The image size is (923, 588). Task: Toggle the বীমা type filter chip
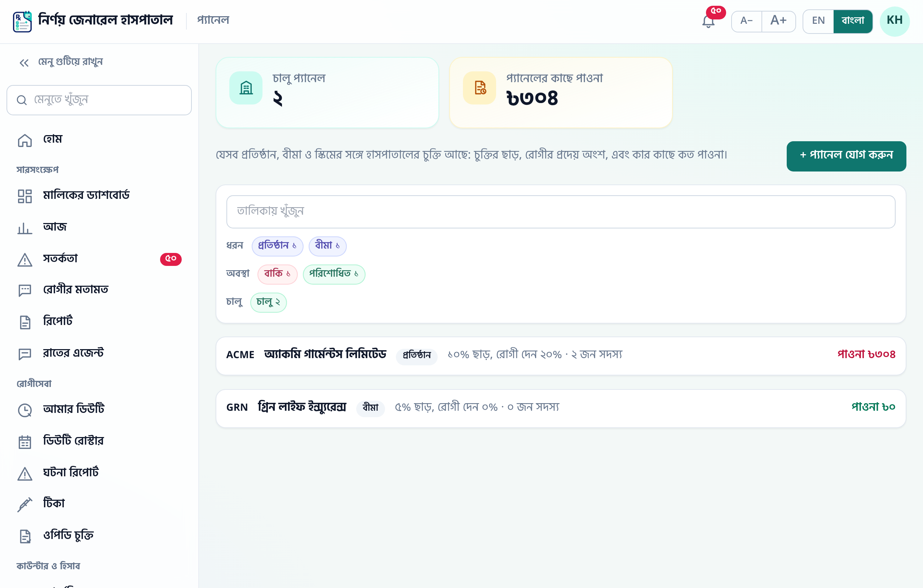click(327, 246)
